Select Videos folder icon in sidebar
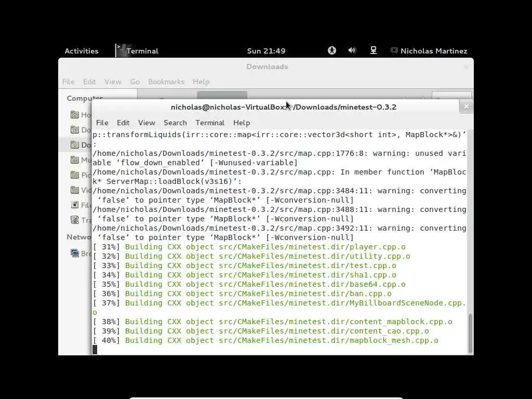The height and width of the screenshot is (399, 532). (x=75, y=190)
